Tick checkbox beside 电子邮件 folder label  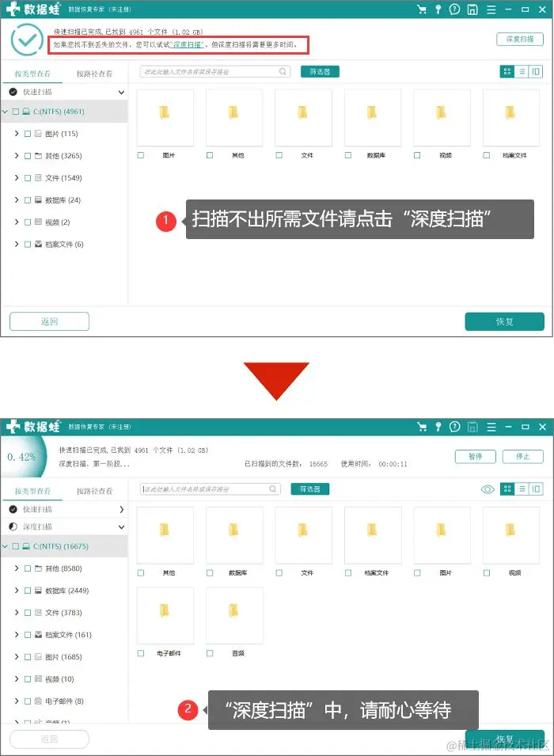pos(141,653)
